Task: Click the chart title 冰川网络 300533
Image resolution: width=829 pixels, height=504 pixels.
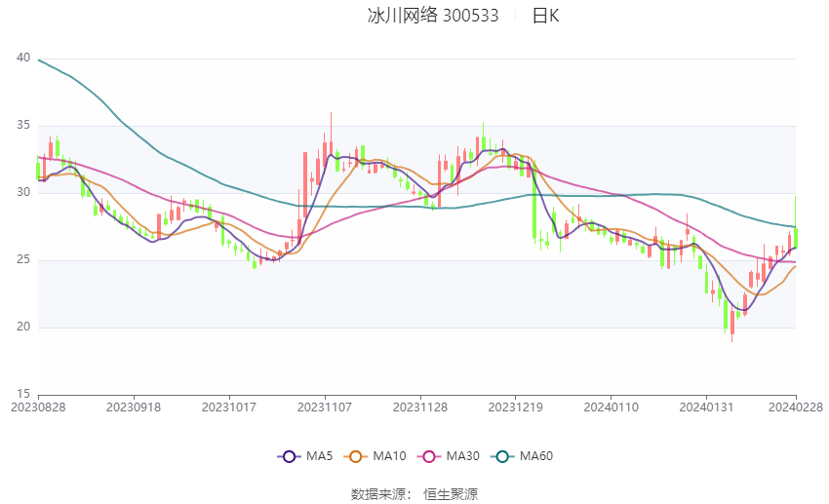Action: point(433,16)
